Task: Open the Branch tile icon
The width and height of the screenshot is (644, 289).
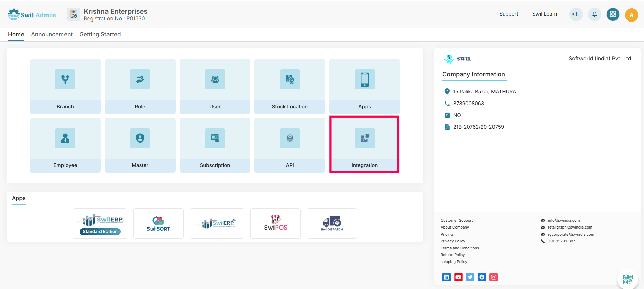Action: click(65, 79)
